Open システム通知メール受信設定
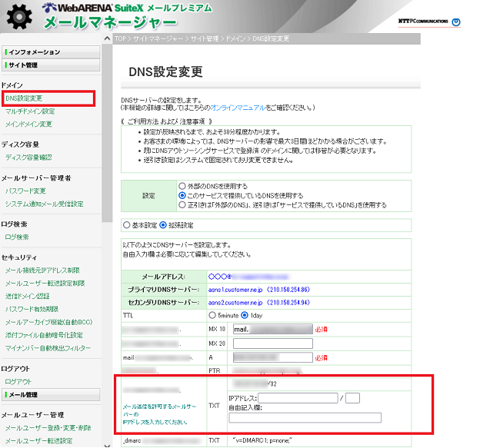Screen dimensions: 500x448 [x=44, y=204]
